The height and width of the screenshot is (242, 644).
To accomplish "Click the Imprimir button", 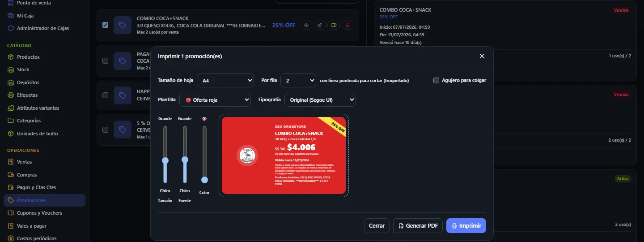I will [x=466, y=226].
